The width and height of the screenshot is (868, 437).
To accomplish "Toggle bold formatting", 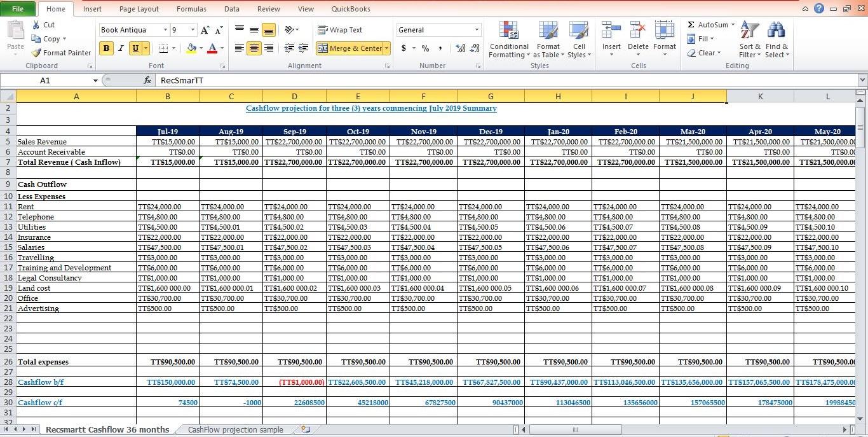I will point(106,48).
